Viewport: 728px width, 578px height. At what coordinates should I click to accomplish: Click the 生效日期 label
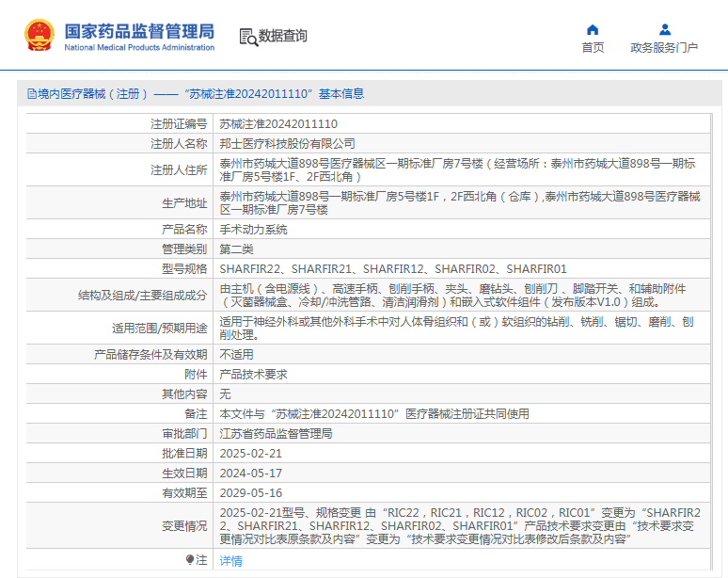[184, 473]
